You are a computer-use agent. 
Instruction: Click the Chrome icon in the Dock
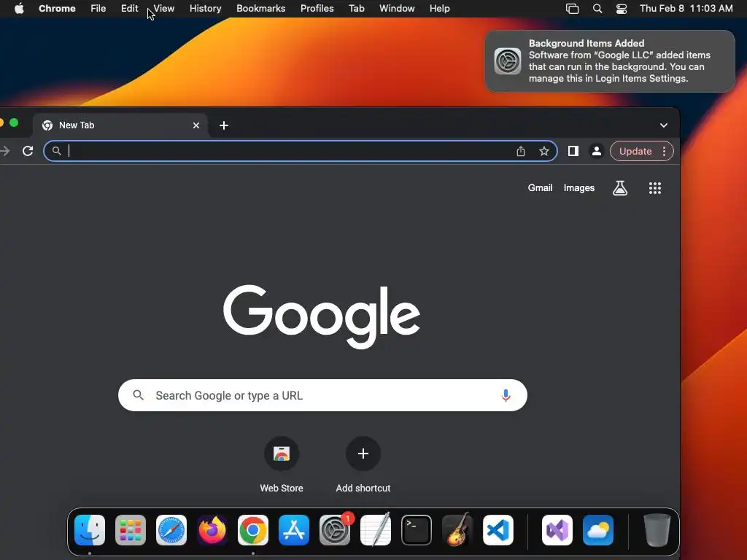tap(253, 530)
